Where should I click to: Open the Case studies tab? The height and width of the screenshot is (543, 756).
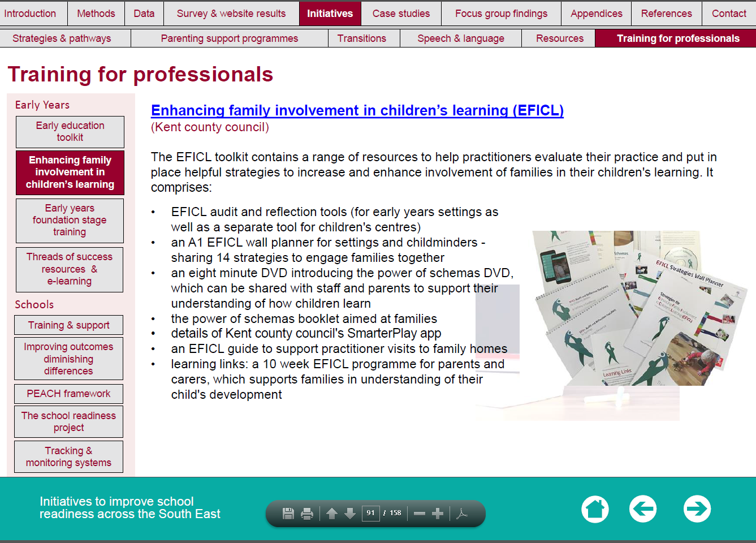[x=401, y=14]
